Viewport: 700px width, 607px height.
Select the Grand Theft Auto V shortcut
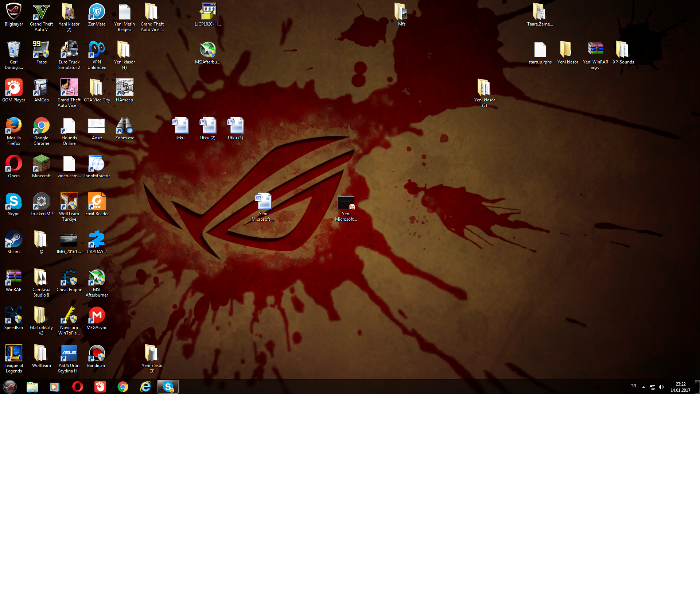pyautogui.click(x=41, y=12)
